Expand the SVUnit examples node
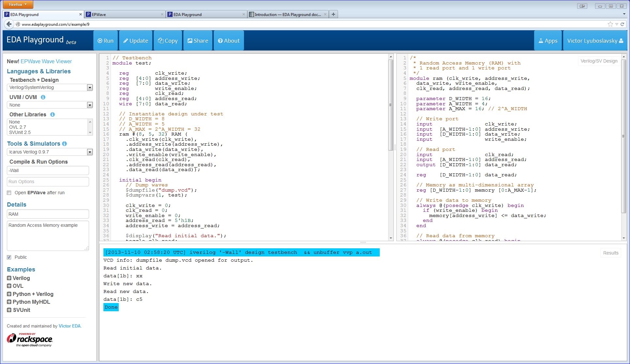This screenshot has height=364, width=630. pyautogui.click(x=9, y=310)
